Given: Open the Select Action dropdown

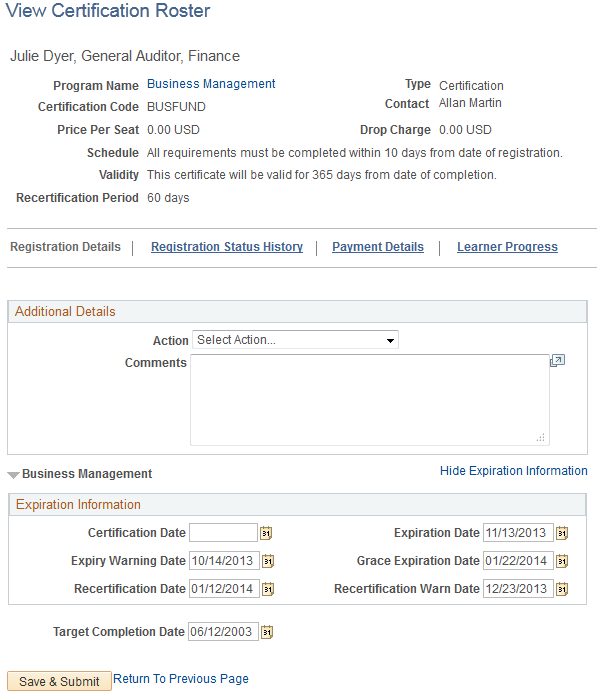Looking at the screenshot, I should 295,340.
